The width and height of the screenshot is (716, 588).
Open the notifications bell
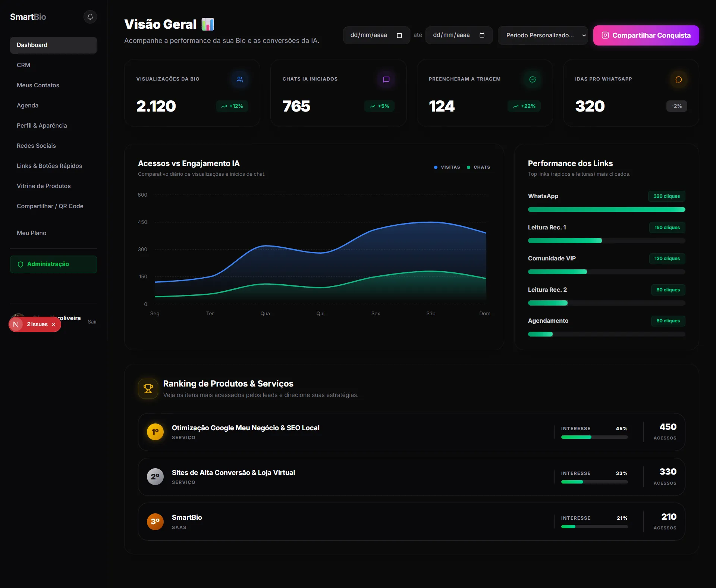90,17
